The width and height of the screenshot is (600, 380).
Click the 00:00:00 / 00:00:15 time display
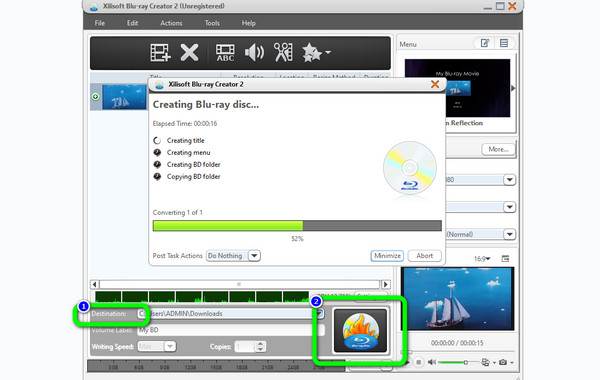pyautogui.click(x=457, y=343)
